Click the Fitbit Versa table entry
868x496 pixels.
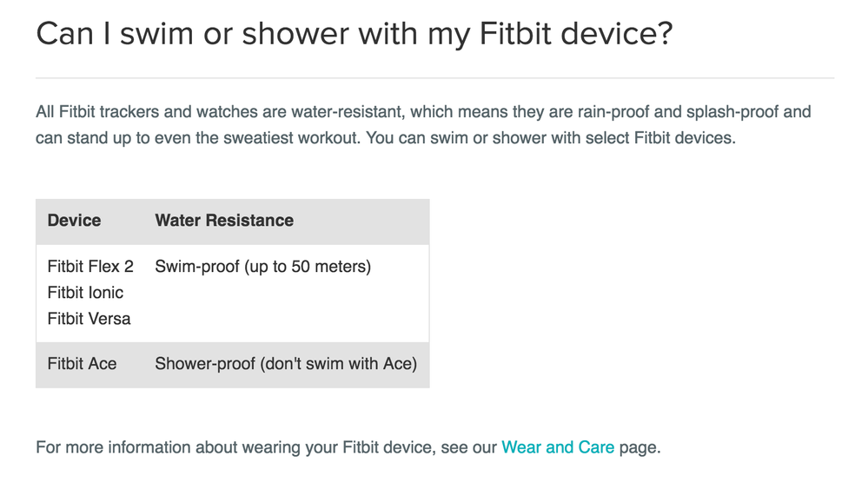click(x=89, y=318)
